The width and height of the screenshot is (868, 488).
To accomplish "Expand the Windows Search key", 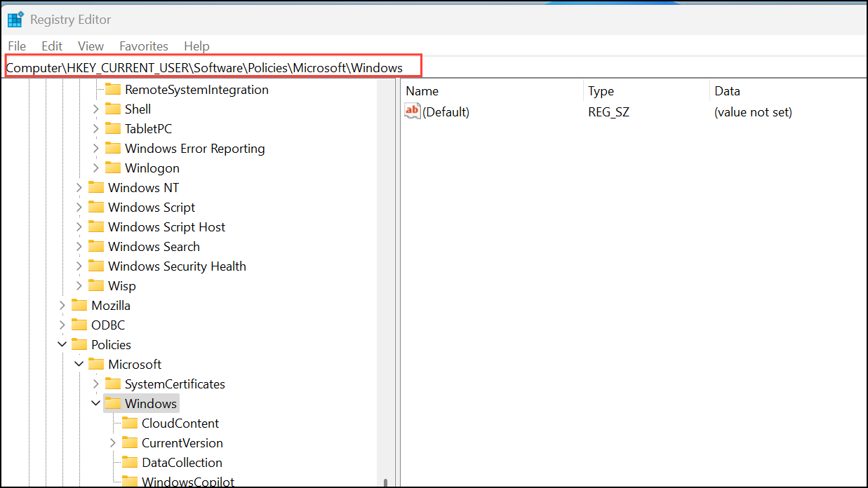I will coord(79,247).
